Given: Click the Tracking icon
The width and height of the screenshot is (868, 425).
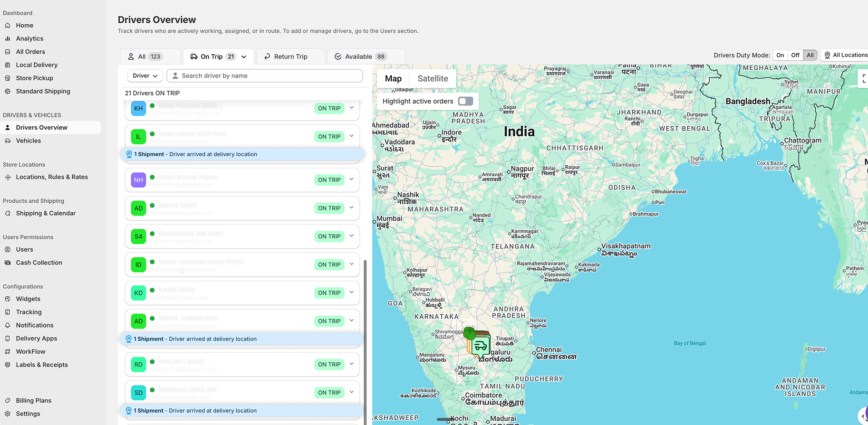Looking at the screenshot, I should (8, 312).
